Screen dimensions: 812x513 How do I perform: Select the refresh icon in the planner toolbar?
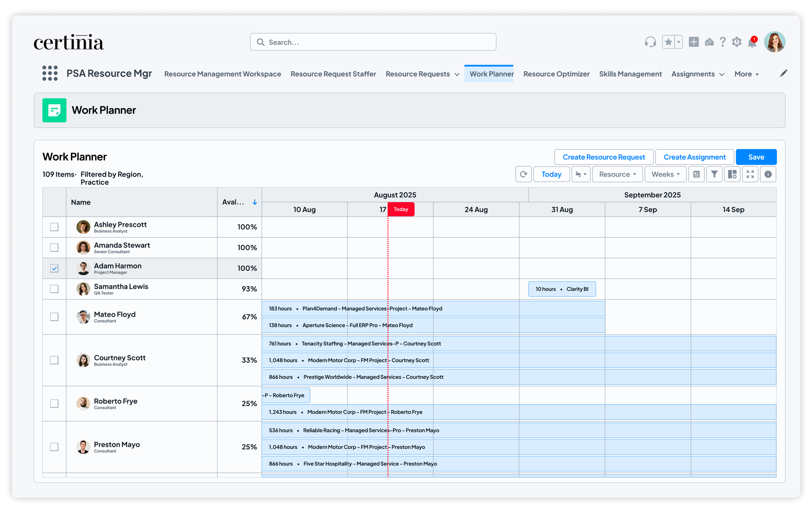click(x=523, y=174)
